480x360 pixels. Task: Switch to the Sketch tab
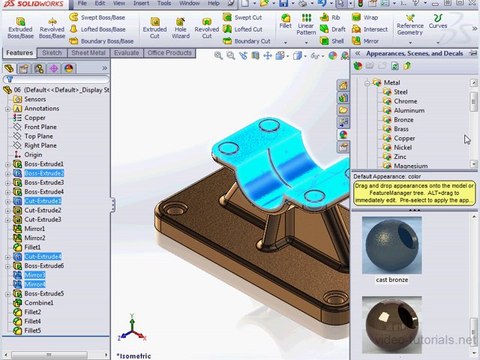52,53
